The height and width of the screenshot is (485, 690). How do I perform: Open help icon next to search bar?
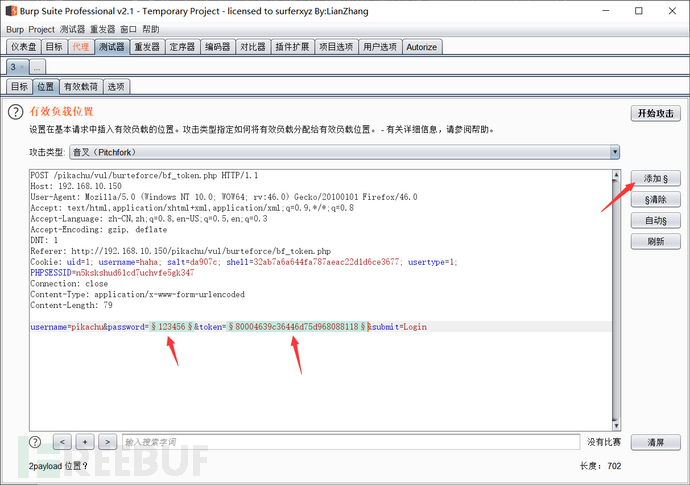(x=35, y=442)
